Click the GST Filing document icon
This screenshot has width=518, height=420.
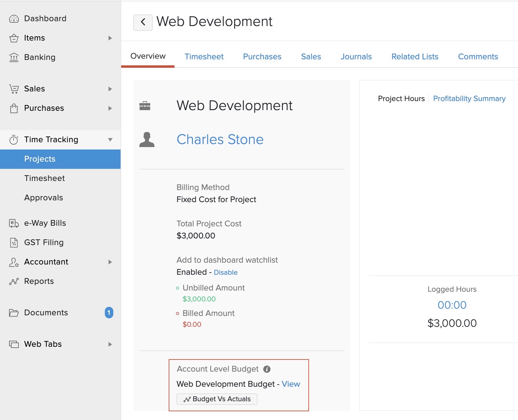tap(14, 243)
